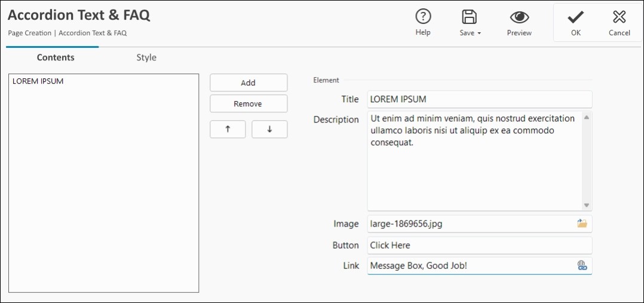644x303 pixels.
Task: Click Description scrollbar down arrow
Action: 587,205
